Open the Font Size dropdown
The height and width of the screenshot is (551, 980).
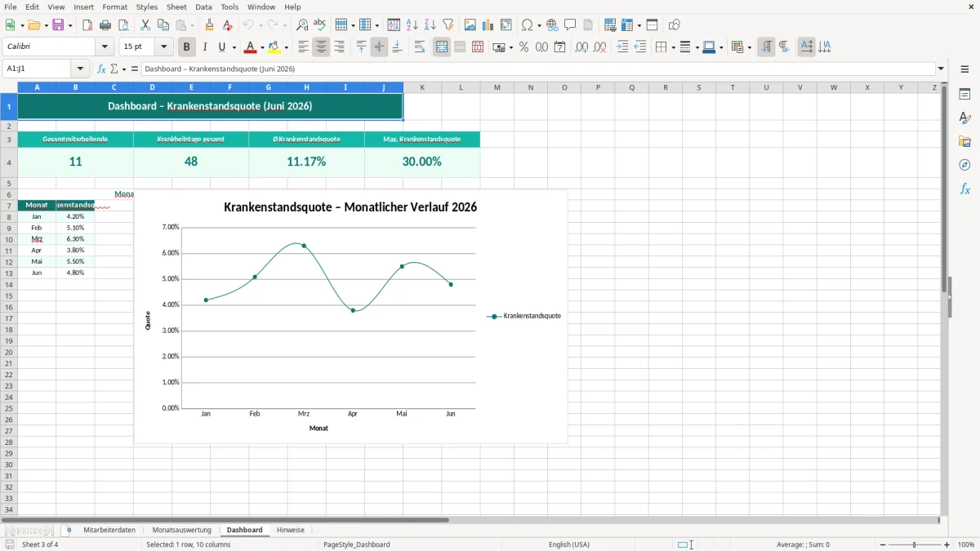point(164,47)
